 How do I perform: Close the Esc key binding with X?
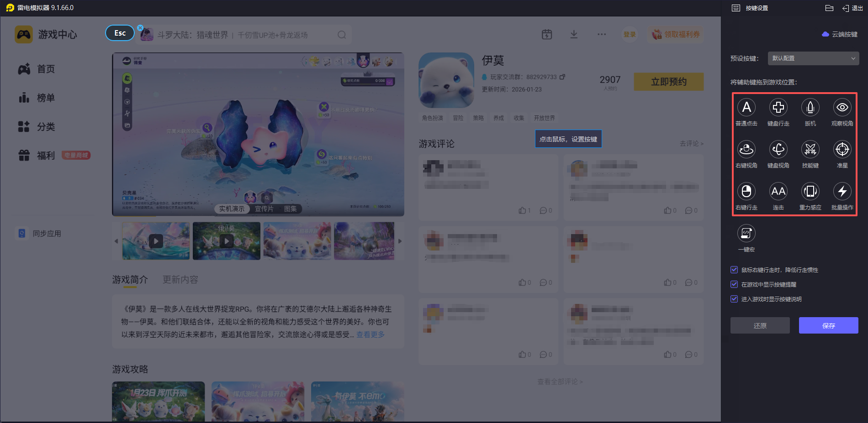coord(140,28)
